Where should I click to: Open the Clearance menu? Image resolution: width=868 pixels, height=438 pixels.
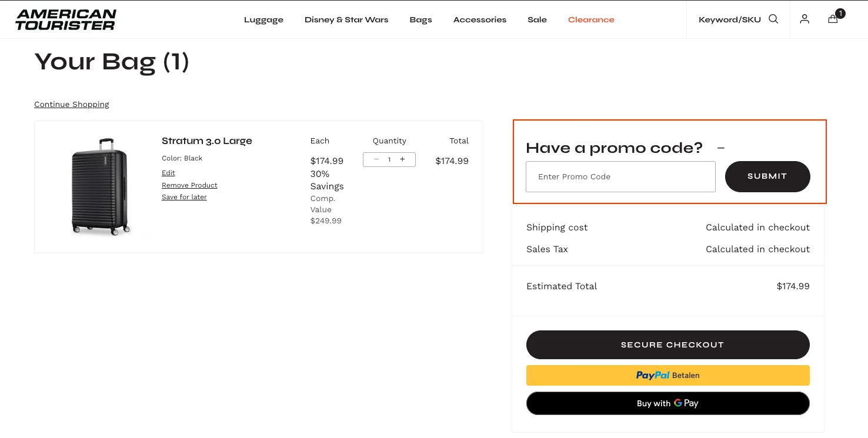(x=591, y=19)
